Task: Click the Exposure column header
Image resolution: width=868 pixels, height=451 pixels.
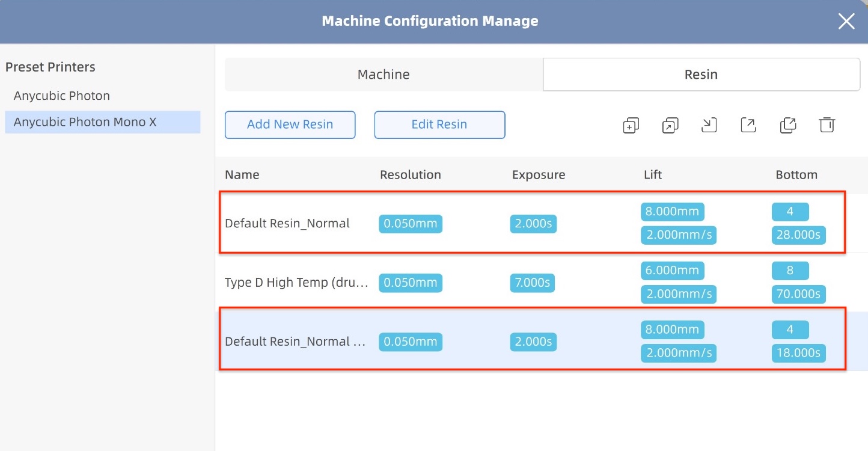Action: click(x=539, y=175)
